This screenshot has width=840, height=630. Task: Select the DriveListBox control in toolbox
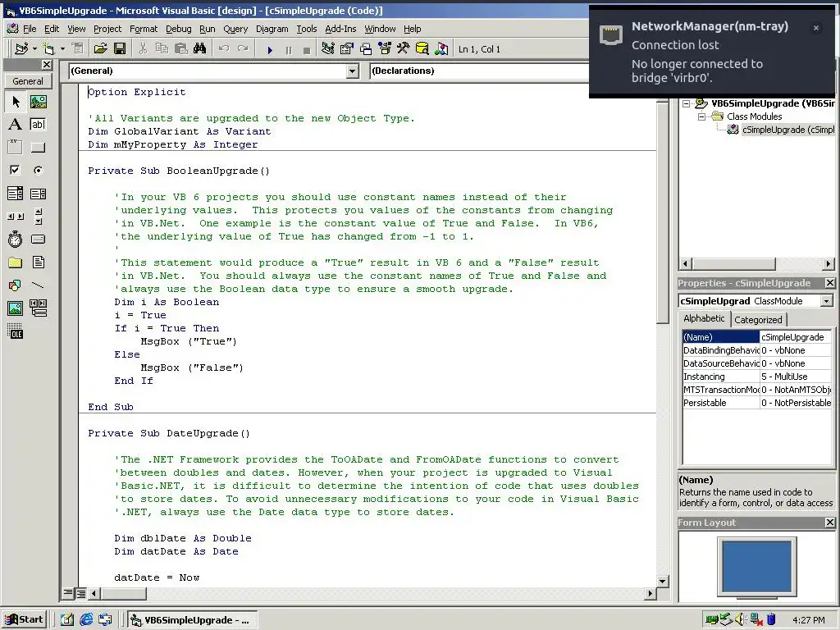38,239
